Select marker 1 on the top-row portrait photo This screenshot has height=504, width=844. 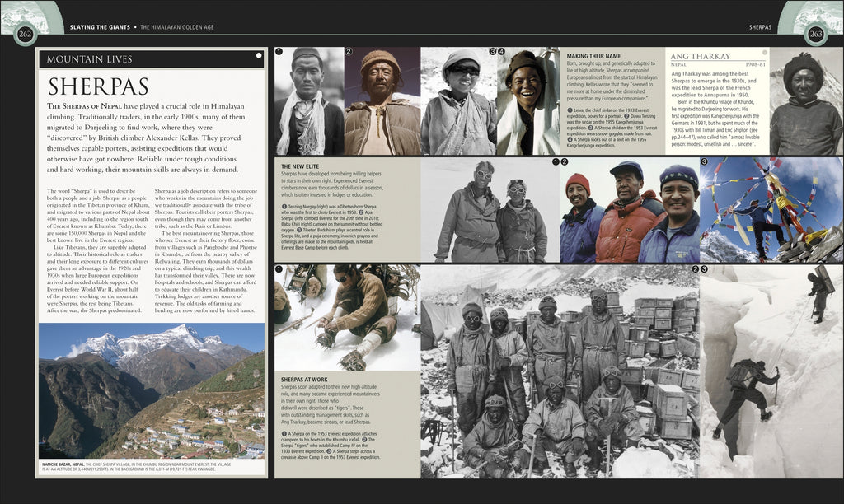tap(279, 52)
